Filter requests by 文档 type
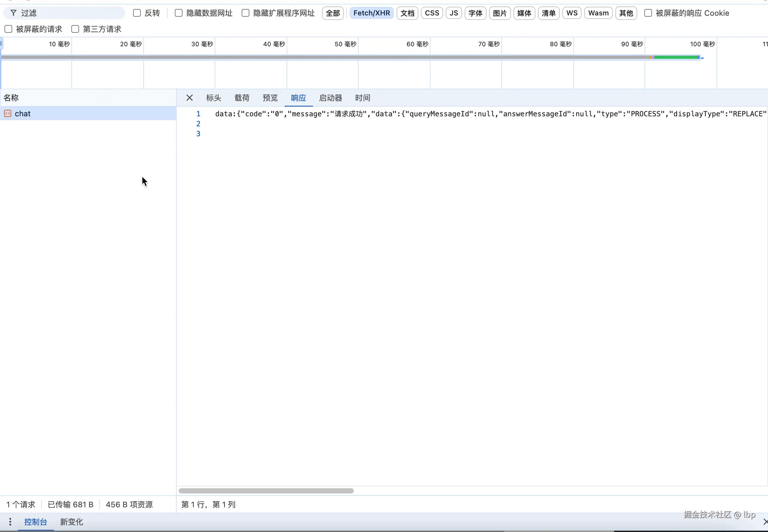This screenshot has height=532, width=768. click(407, 13)
